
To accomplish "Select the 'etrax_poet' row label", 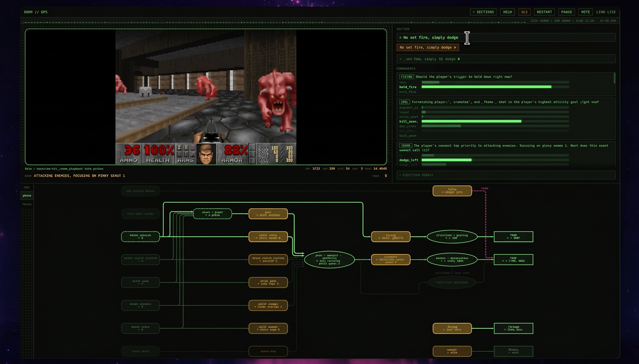I will point(408,117).
